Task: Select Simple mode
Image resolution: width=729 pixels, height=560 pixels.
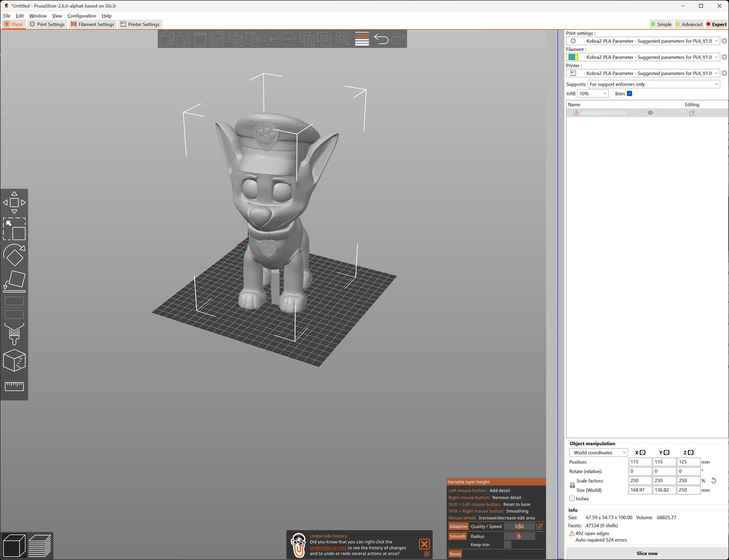Action: (661, 24)
